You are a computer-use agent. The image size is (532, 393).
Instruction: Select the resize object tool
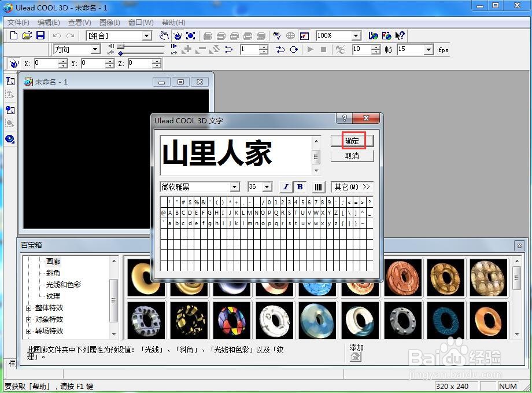pos(191,35)
